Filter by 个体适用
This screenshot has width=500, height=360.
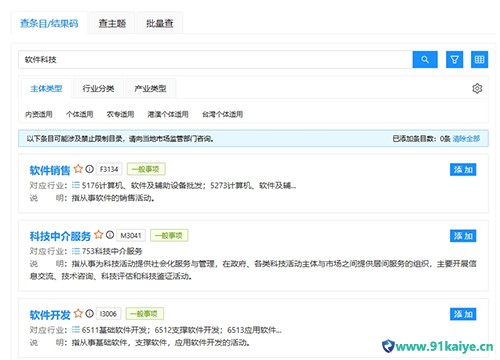coord(79,114)
